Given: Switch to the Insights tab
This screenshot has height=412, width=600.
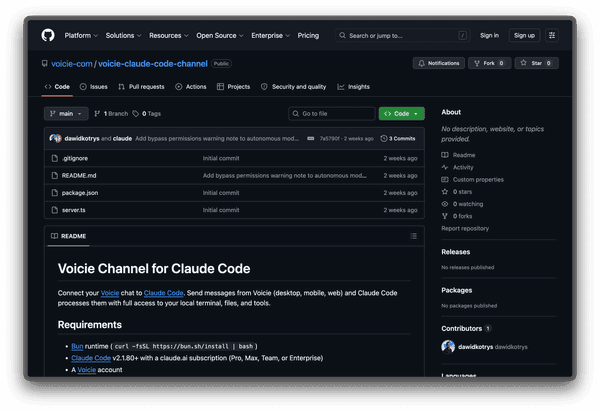Looking at the screenshot, I should coord(354,87).
